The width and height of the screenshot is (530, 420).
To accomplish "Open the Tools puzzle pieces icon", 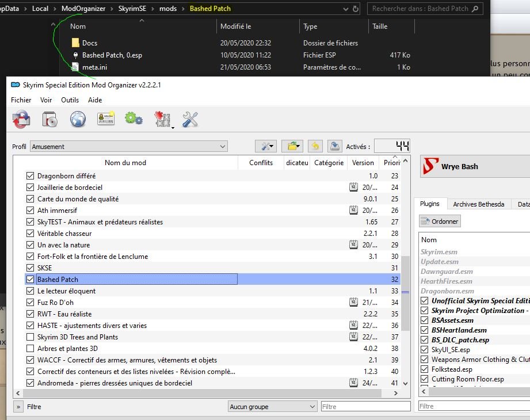I will pos(163,119).
